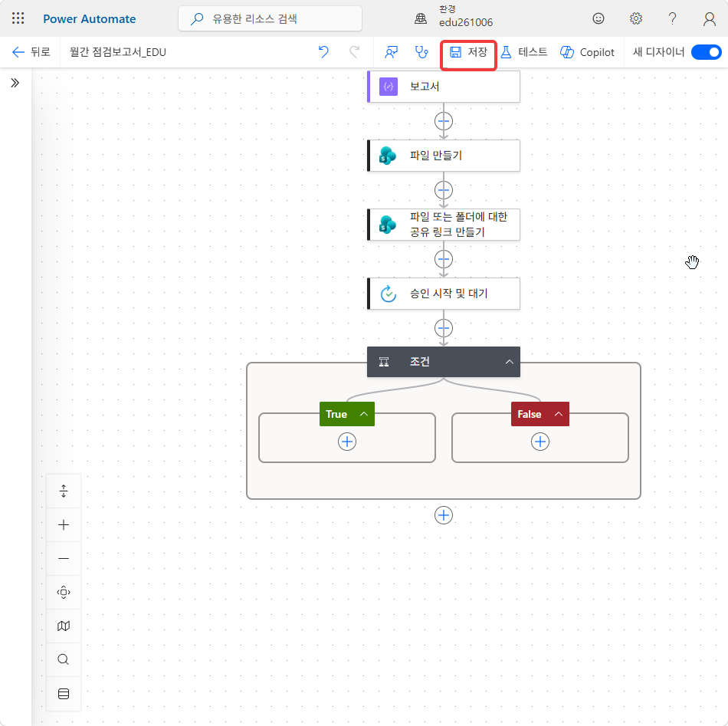Select 파일 또는 폴더에 대한 공유 링크 만들기 card
Screen dimensions: 728x726
click(x=444, y=225)
